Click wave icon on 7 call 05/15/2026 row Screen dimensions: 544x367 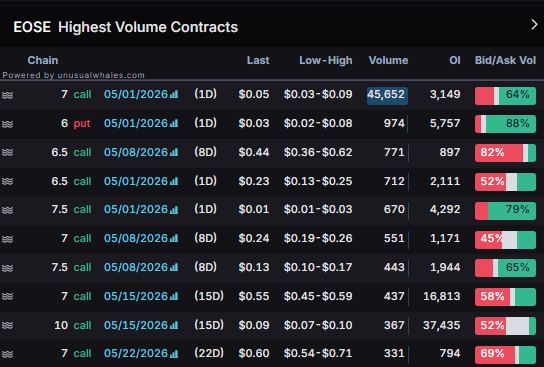pos(8,297)
